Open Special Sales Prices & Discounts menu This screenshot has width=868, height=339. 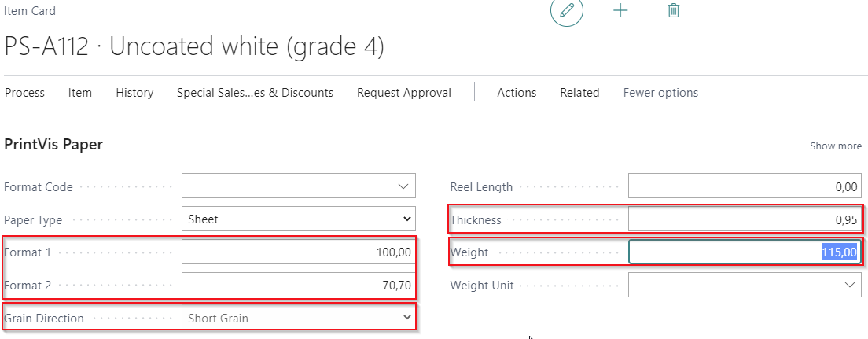point(255,93)
